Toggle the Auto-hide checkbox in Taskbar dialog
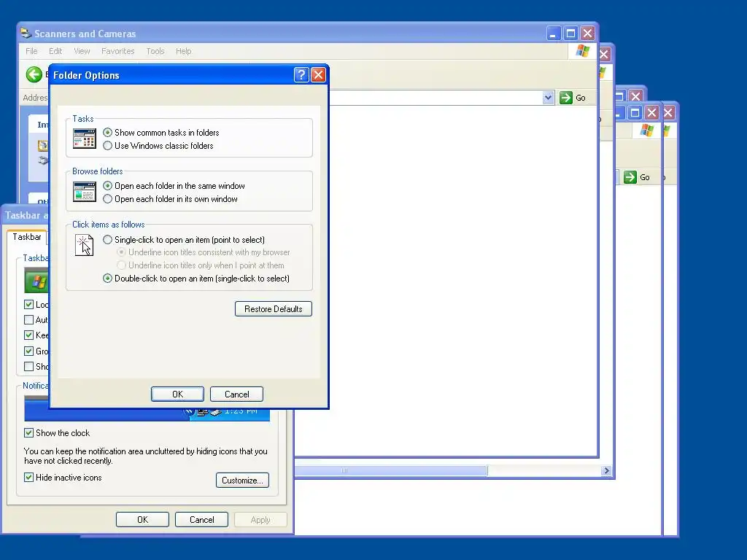This screenshot has height=560, width=747. tap(28, 319)
